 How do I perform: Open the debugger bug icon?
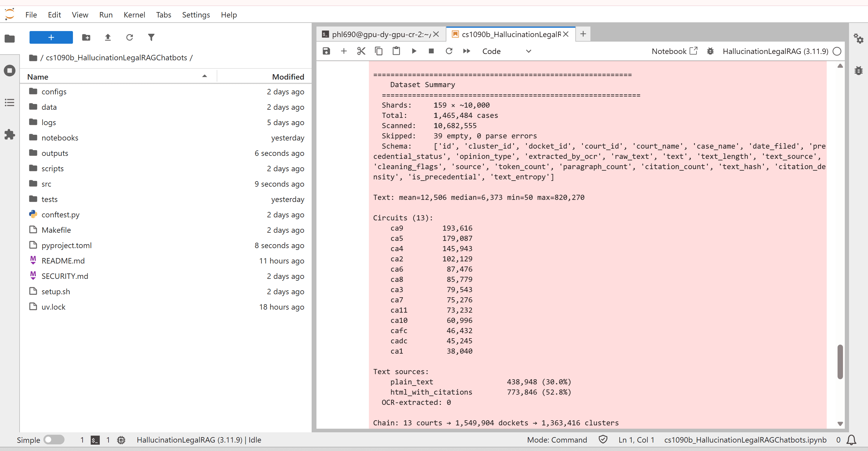click(x=710, y=51)
